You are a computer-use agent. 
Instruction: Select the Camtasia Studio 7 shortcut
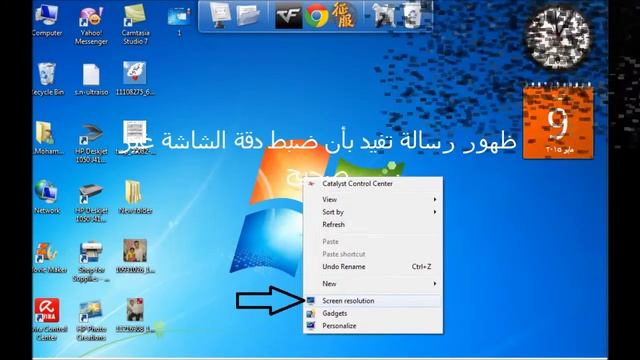pos(136,24)
